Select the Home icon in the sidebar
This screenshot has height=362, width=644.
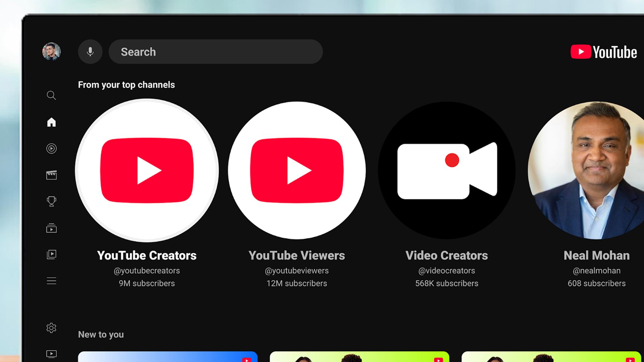pos(51,122)
